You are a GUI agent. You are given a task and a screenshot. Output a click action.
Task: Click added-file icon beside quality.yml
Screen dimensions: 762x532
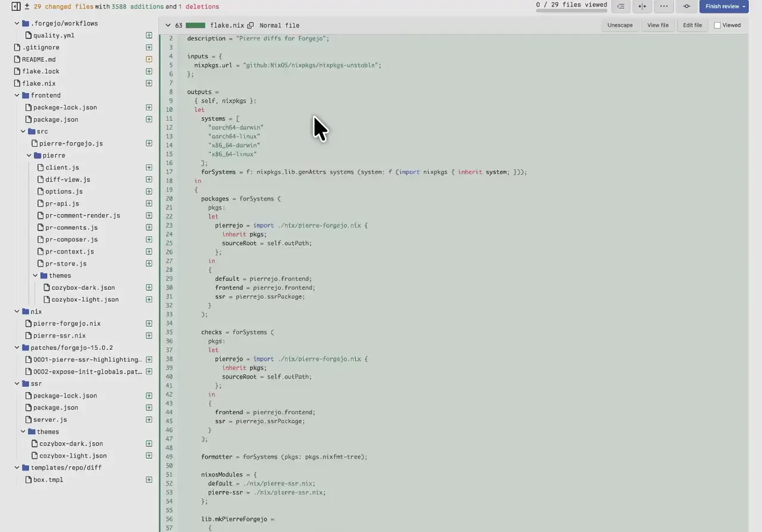coord(149,36)
